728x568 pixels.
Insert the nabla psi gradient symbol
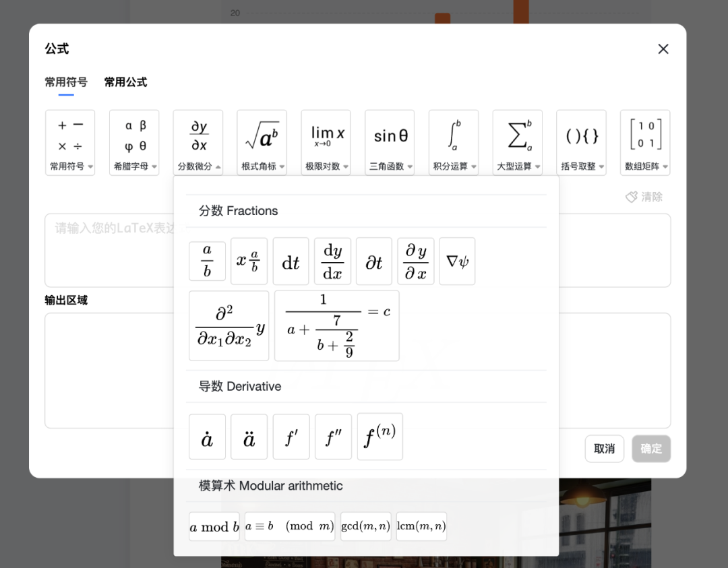click(457, 261)
